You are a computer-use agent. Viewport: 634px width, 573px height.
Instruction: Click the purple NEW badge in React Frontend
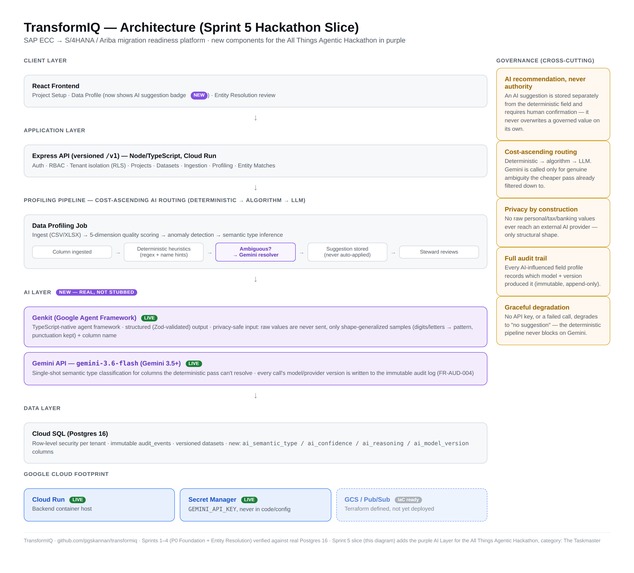tap(199, 95)
